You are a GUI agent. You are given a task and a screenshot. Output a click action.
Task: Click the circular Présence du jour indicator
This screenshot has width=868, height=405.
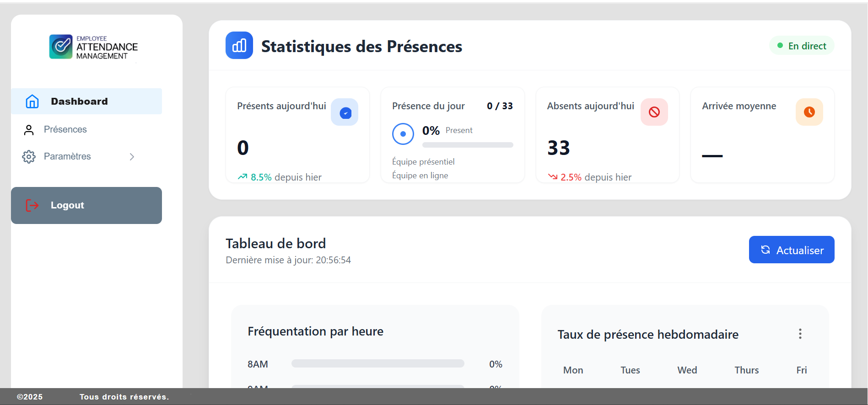tap(403, 134)
